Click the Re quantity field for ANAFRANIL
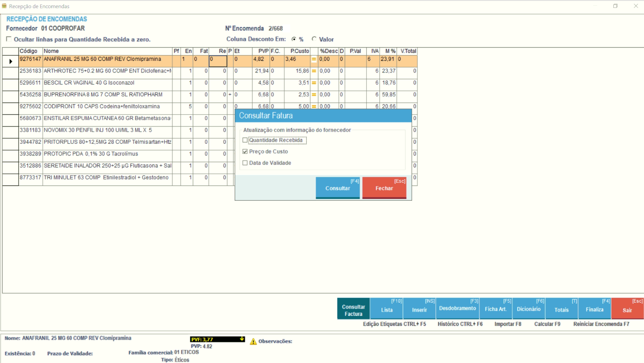The height and width of the screenshot is (363, 644). tap(218, 61)
